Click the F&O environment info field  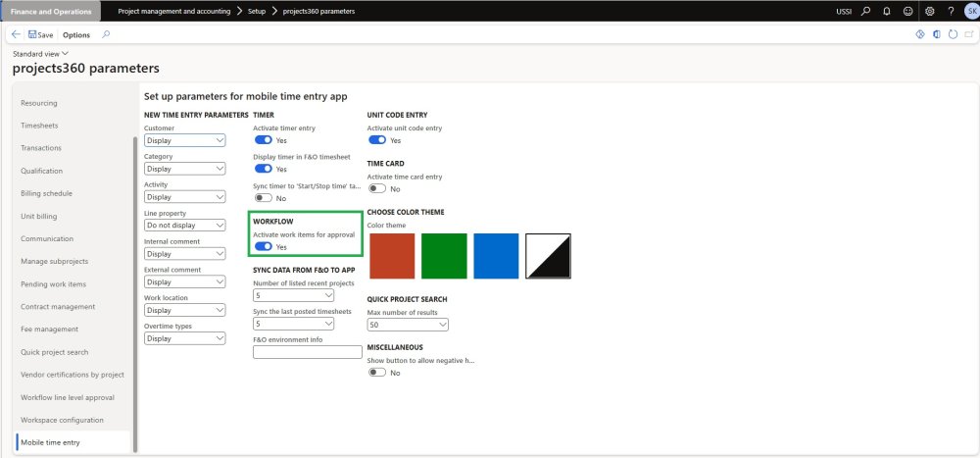[x=308, y=352]
